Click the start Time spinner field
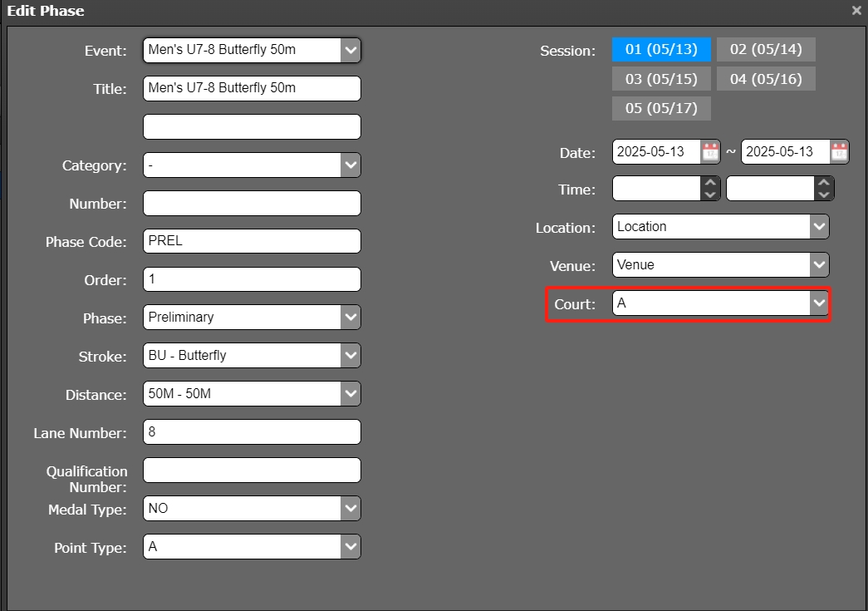 (656, 189)
